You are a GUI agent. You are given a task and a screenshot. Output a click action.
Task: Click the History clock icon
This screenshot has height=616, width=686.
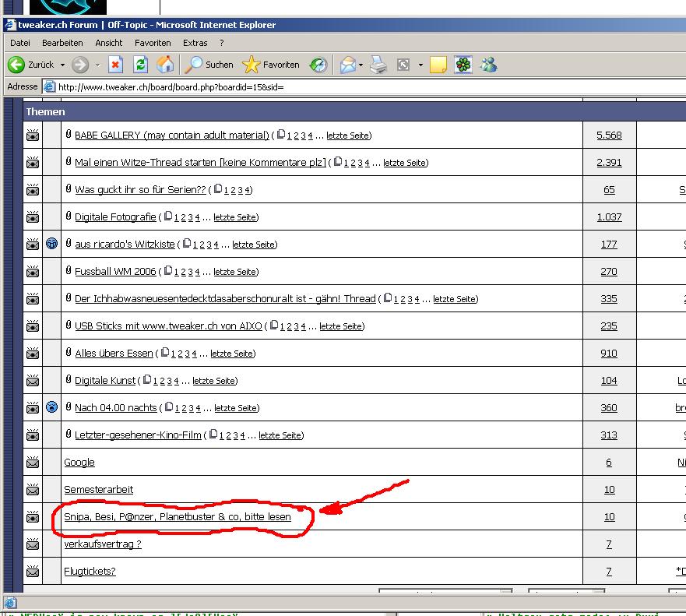318,65
